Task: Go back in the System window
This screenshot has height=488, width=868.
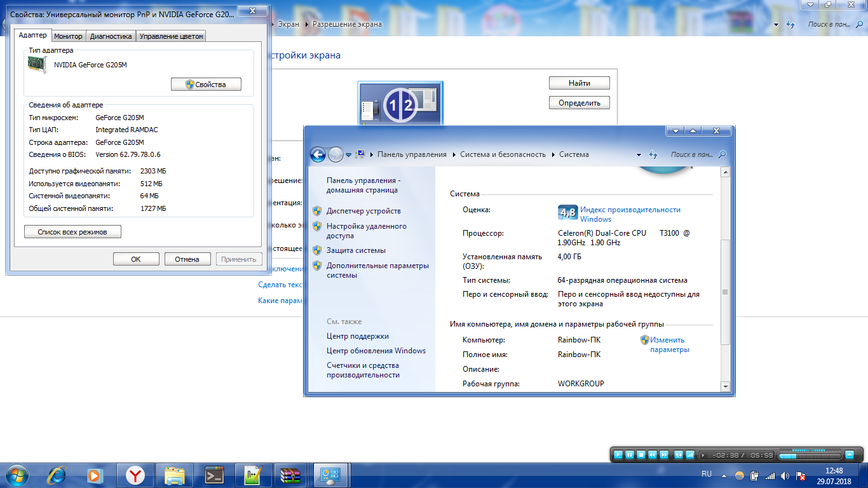Action: coord(318,154)
